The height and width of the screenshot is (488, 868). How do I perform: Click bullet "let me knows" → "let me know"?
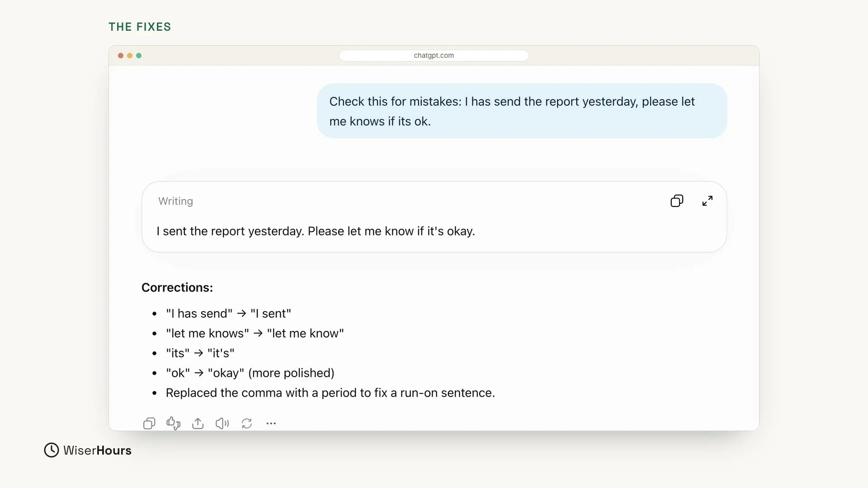(255, 333)
